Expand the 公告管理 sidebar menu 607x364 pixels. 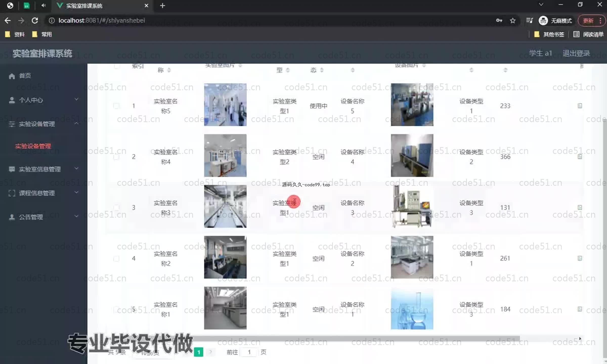[x=44, y=217]
